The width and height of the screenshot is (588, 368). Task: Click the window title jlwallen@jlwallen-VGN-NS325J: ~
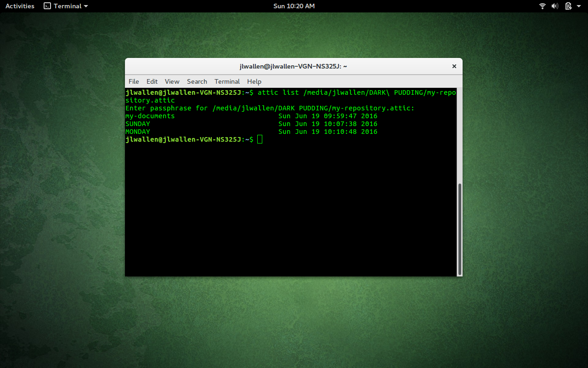click(293, 66)
